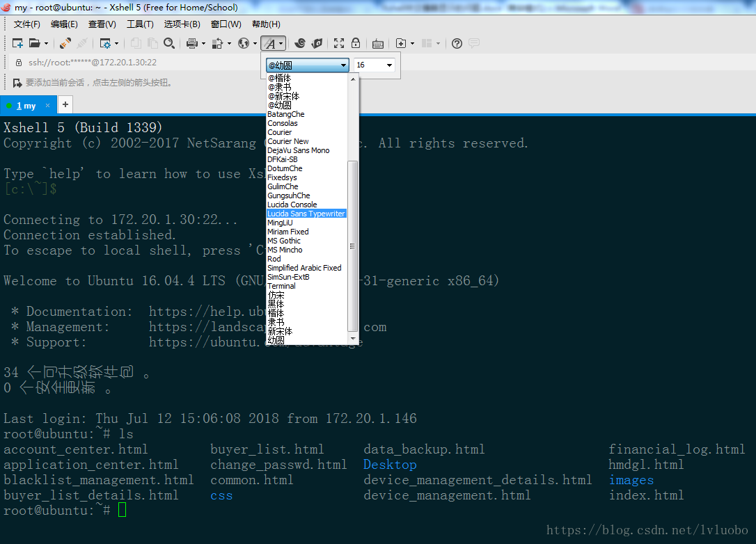
Task: Open the new tab dropdown arrow
Action: (x=412, y=42)
